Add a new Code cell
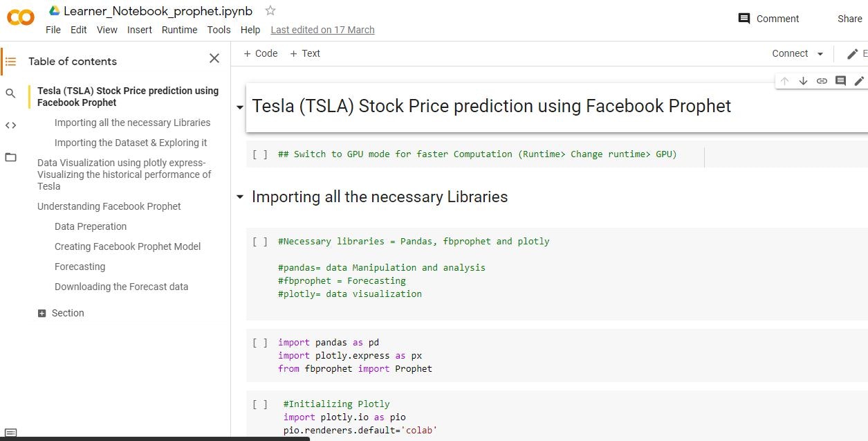 (261, 53)
